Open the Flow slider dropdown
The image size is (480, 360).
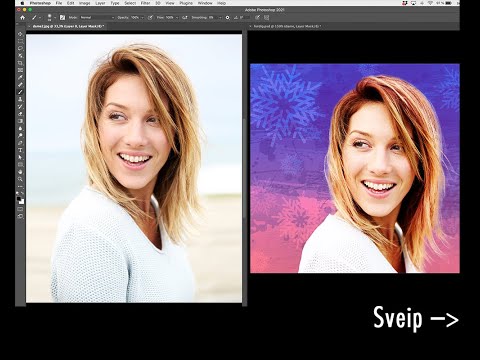point(176,17)
